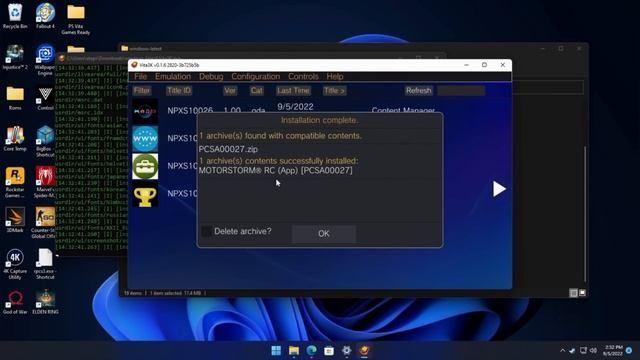Click the volume icon in system tray
This screenshot has height=360, width=640.
click(x=593, y=351)
